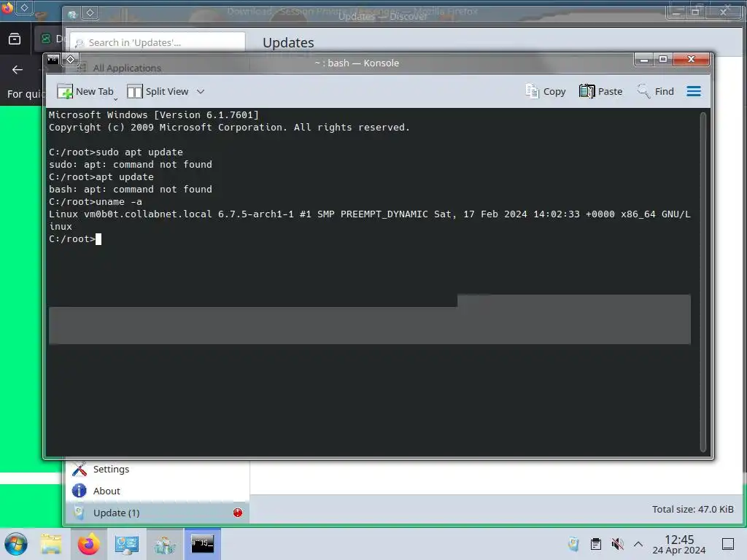747x560 pixels.
Task: Maximize the Konsole window
Action: click(x=662, y=60)
